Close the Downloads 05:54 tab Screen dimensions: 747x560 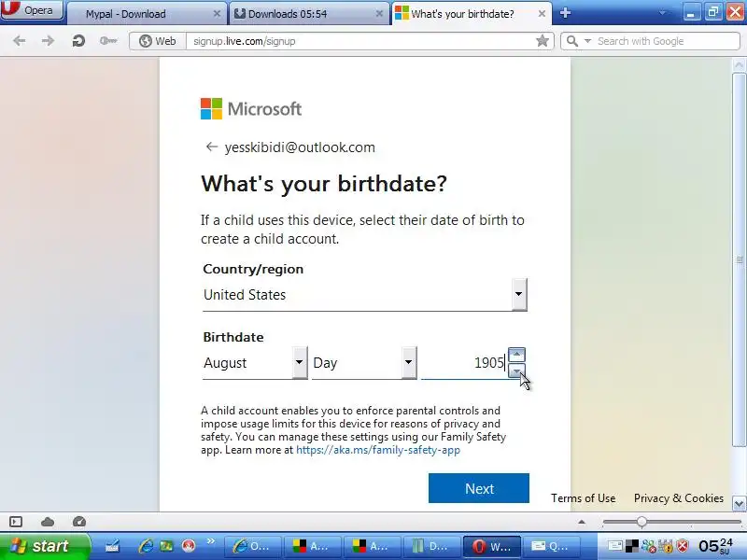(x=379, y=14)
